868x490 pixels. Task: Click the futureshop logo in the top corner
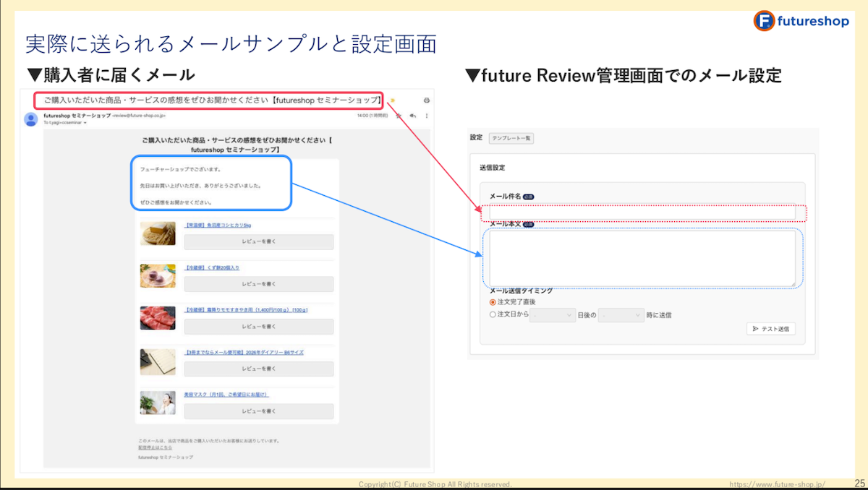tap(801, 21)
